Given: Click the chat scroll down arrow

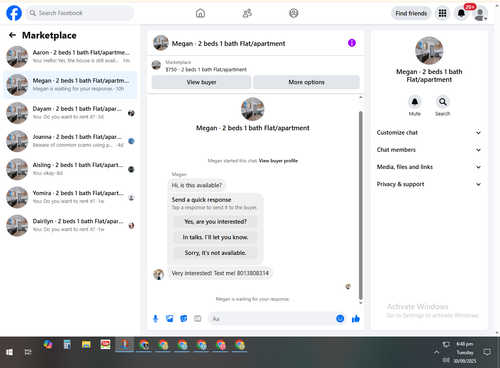Looking at the screenshot, I should click(x=360, y=303).
